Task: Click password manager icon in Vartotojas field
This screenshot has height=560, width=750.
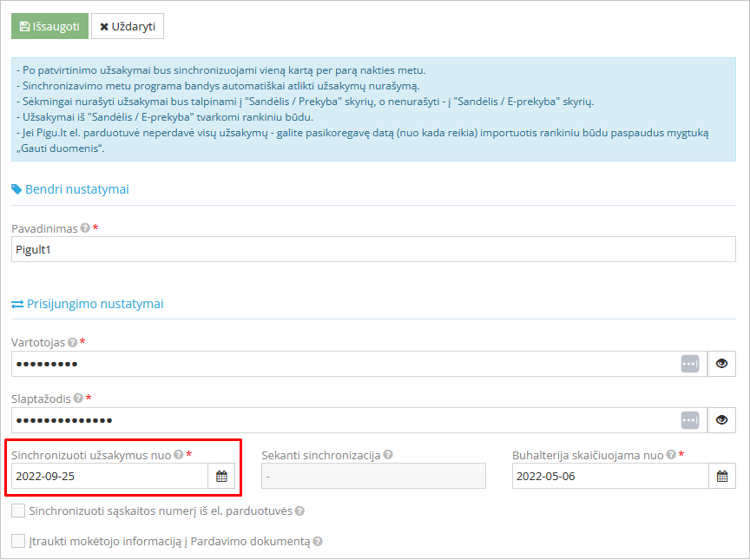Action: 690,364
